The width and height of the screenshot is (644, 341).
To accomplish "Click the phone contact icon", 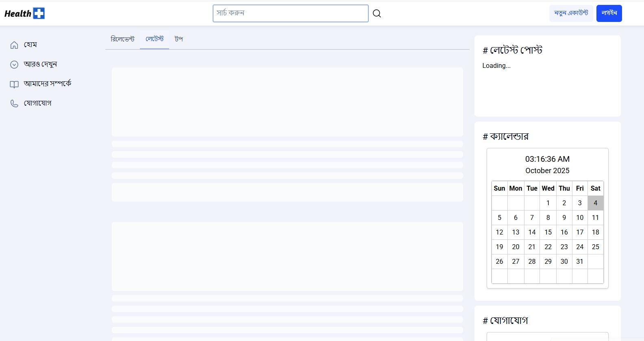I will (14, 104).
